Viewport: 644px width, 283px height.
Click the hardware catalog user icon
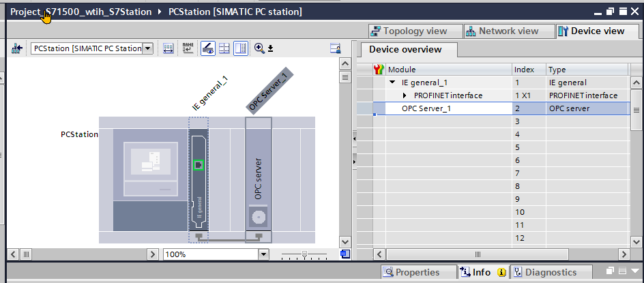[336, 48]
